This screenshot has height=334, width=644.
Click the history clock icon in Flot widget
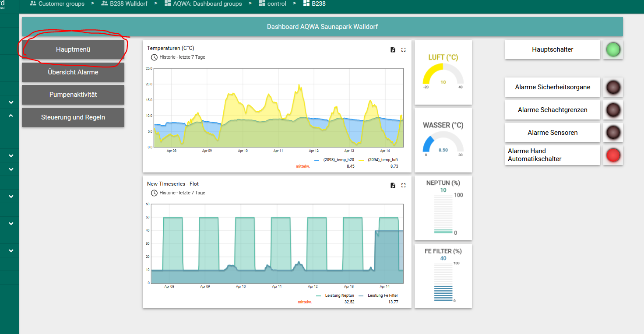(x=154, y=193)
